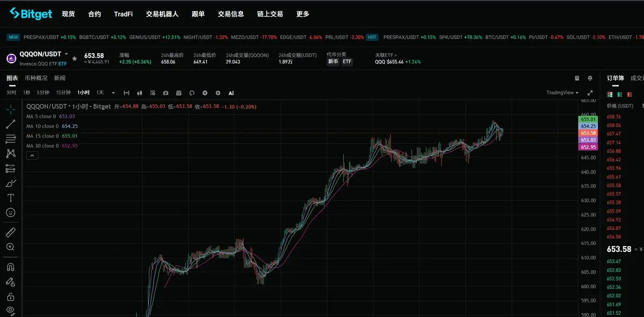
Task: Click SPK/USDT +78.36% in ticker bar
Action: (460, 38)
